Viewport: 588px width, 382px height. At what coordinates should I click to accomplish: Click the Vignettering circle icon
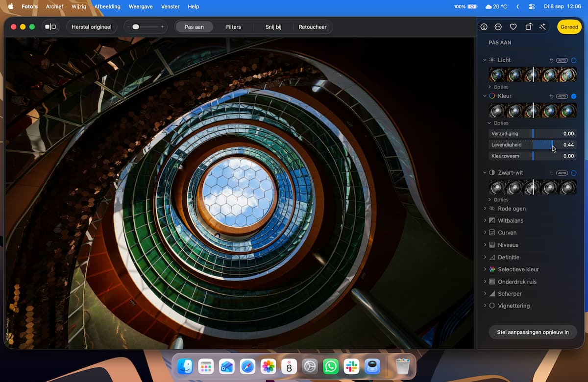492,306
